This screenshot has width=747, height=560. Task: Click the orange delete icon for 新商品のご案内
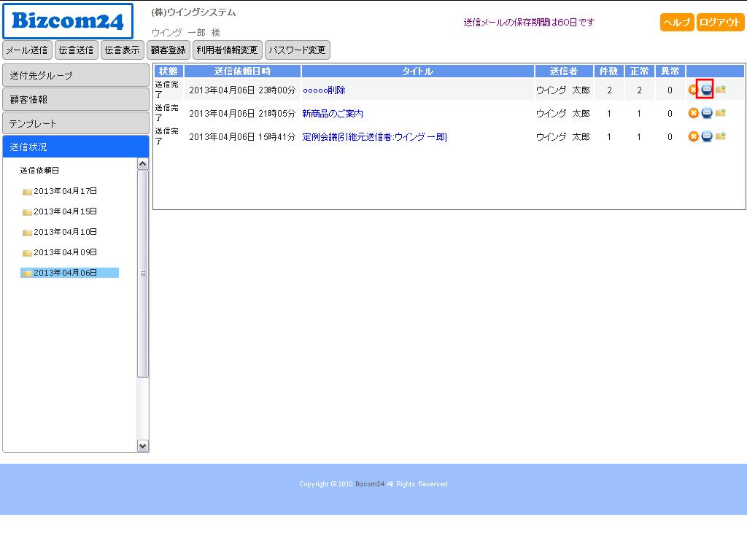click(x=693, y=113)
